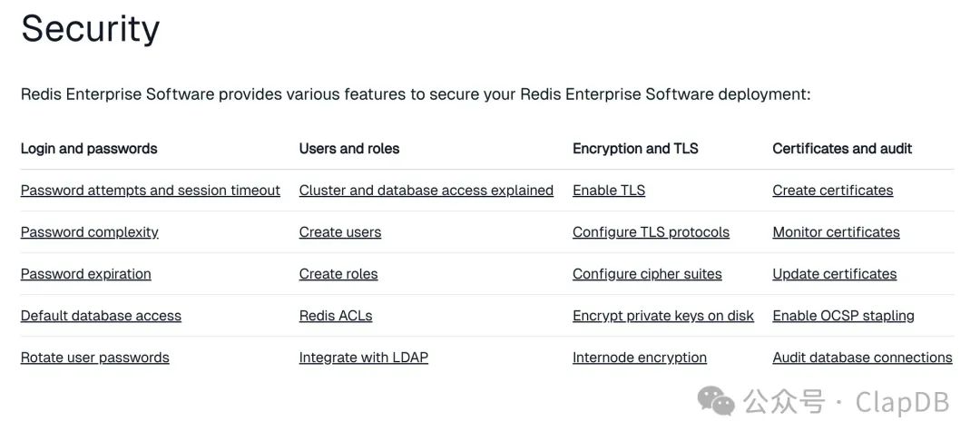The image size is (980, 441).
Task: Open Password attempts and session timeout link
Action: click(150, 191)
